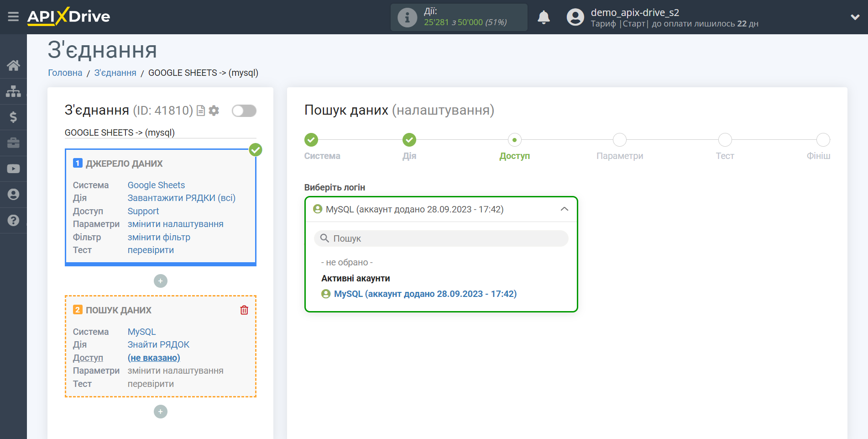This screenshot has width=868, height=439.
Task: Click the demo_apix-drive_s2 username
Action: click(x=635, y=12)
